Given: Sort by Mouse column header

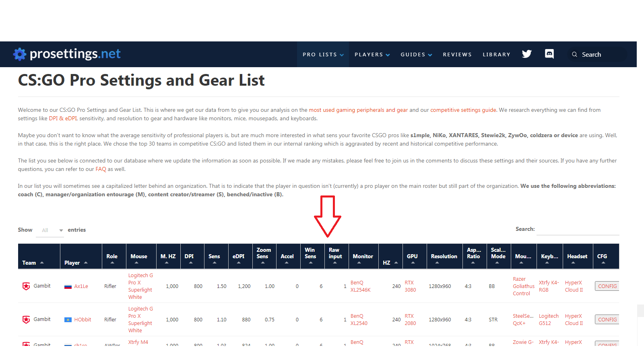Looking at the screenshot, I should 140,256.
